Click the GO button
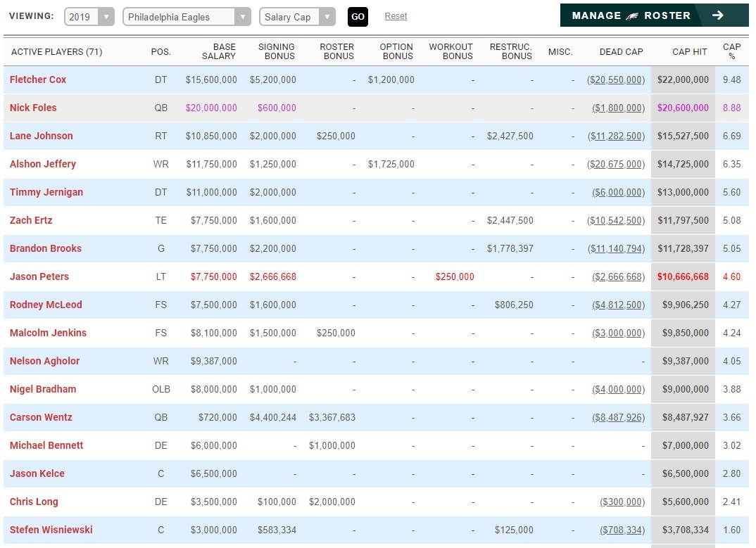 coord(358,17)
